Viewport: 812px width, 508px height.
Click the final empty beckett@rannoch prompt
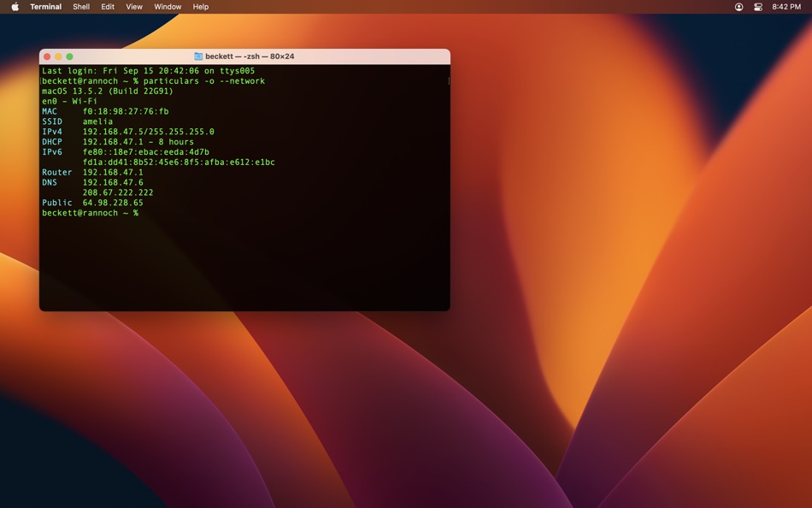coord(90,213)
